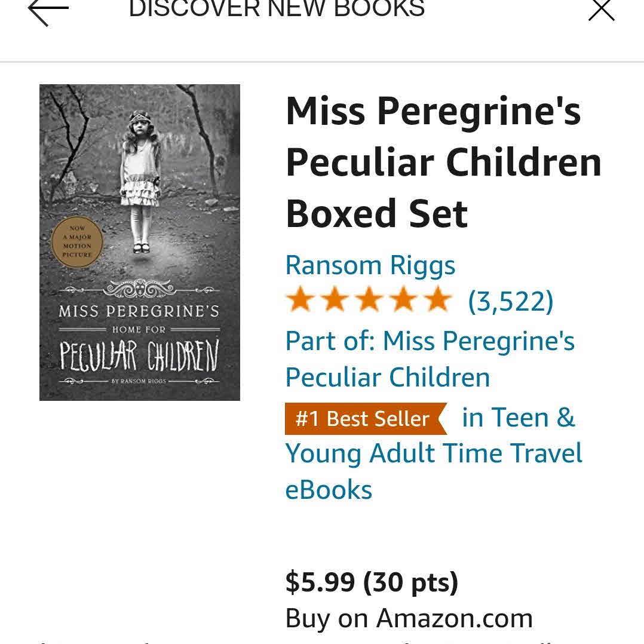View the 3,522 customer reviews
644x644 pixels.
click(x=510, y=301)
